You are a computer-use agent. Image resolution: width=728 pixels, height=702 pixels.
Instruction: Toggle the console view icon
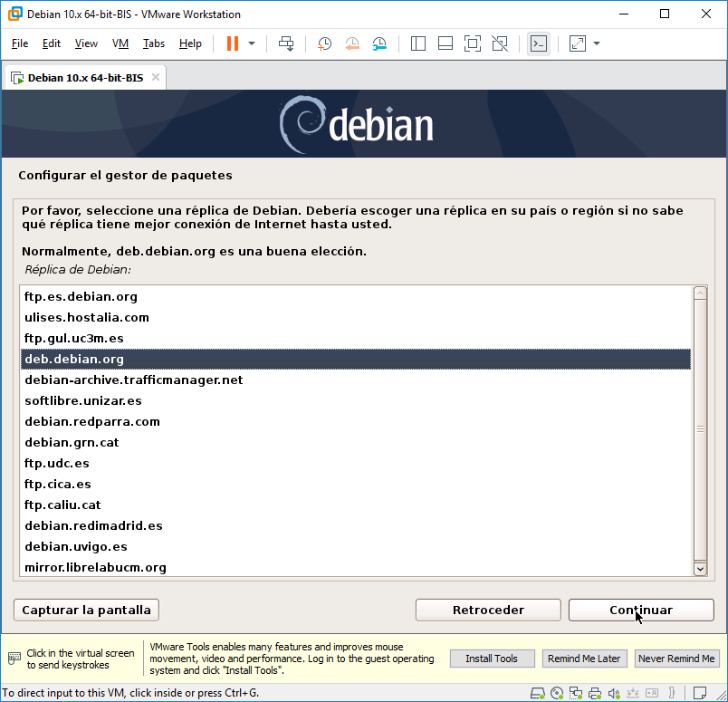coord(539,43)
